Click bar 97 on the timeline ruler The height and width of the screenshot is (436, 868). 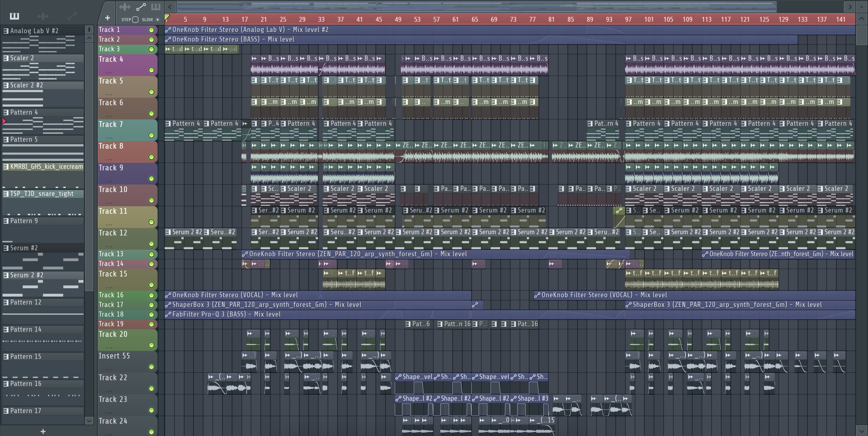click(628, 19)
